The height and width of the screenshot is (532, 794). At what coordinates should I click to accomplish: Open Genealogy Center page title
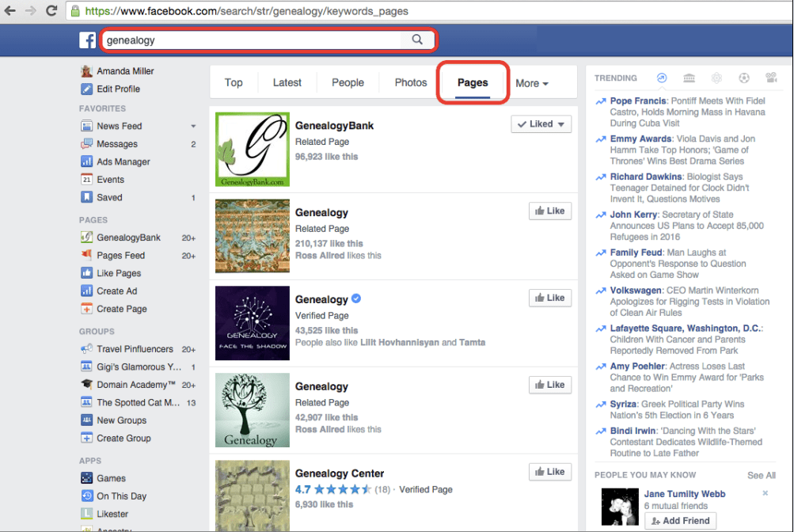(x=340, y=473)
